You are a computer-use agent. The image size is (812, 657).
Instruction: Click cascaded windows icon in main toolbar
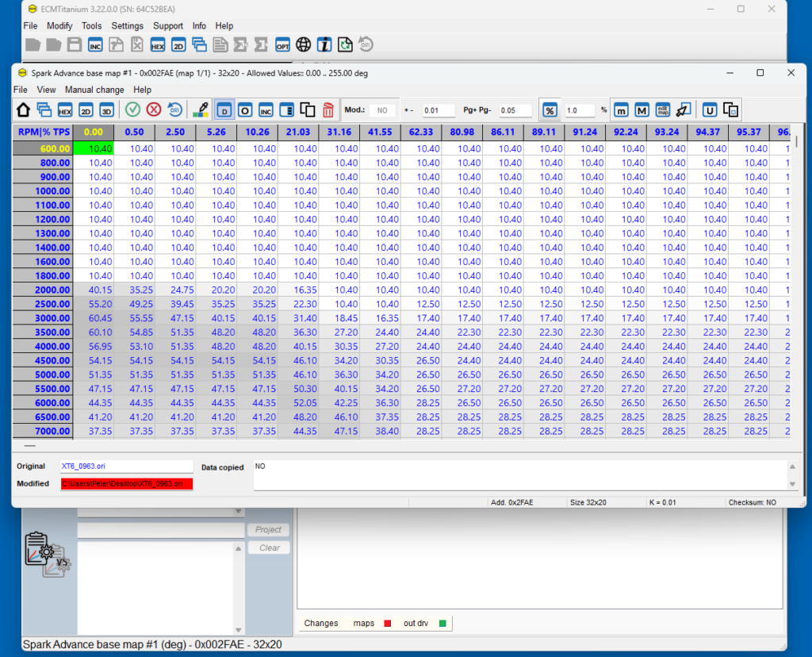tap(199, 45)
